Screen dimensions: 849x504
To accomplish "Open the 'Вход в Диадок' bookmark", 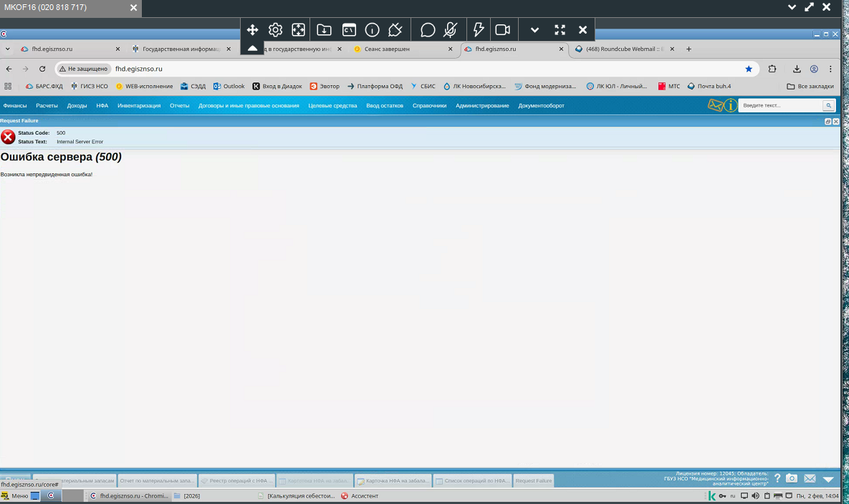I will 277,86.
